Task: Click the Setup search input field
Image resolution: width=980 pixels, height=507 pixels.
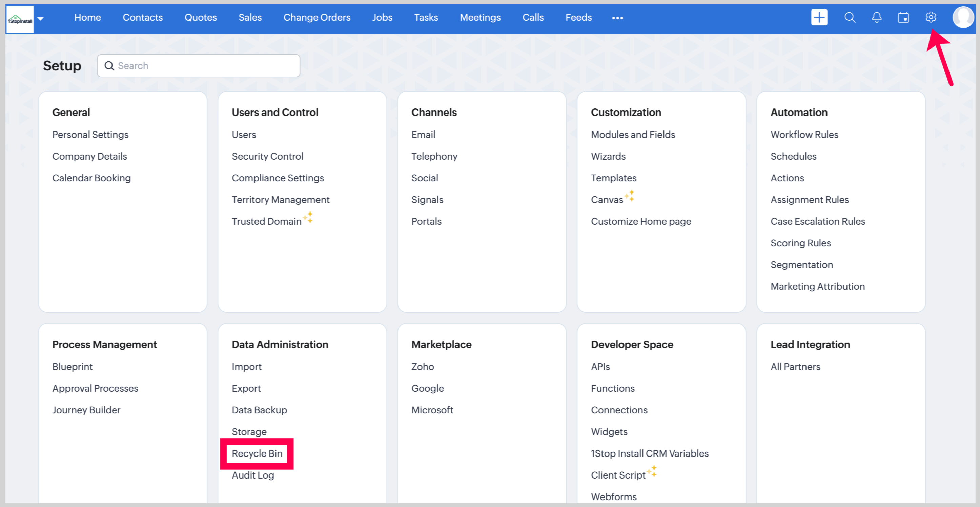Action: pos(205,66)
